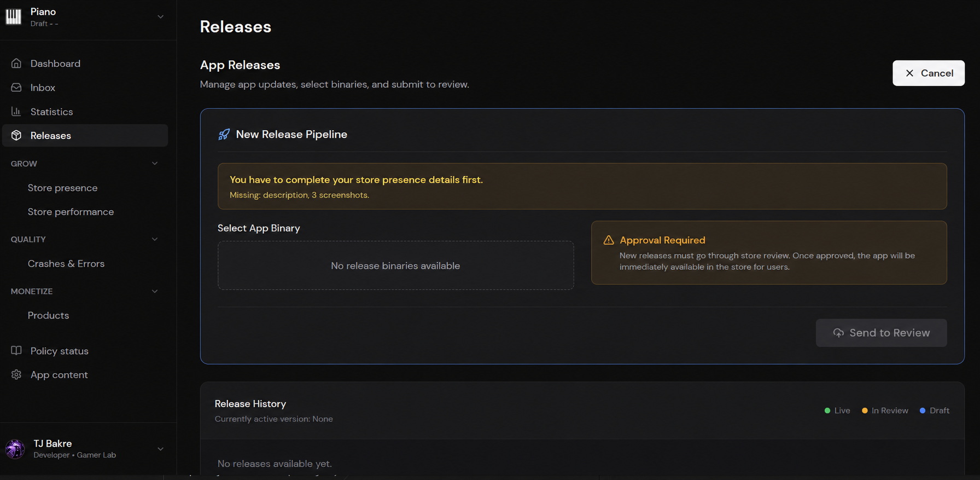
Task: Click 'Missing: description, 3 screenshots.' text
Action: click(x=299, y=195)
